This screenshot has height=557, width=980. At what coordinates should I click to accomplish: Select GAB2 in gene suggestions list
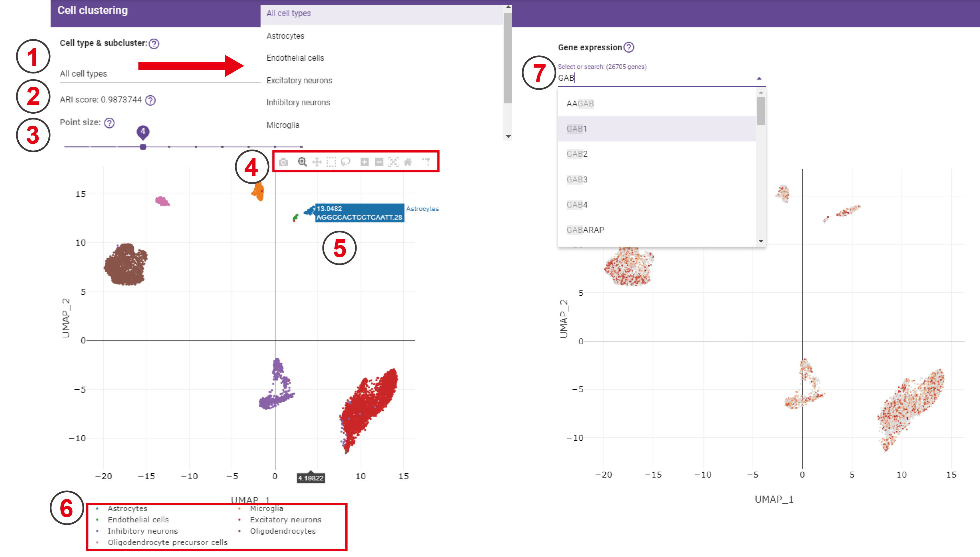tap(577, 154)
